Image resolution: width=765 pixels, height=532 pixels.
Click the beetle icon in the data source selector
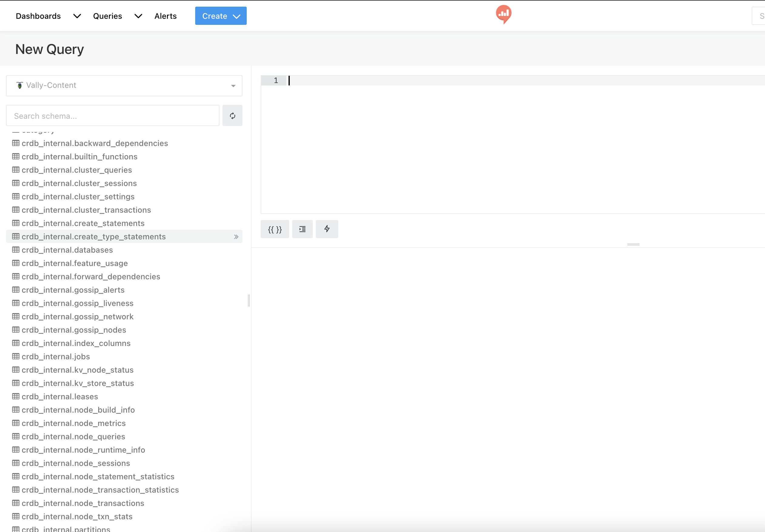(20, 85)
